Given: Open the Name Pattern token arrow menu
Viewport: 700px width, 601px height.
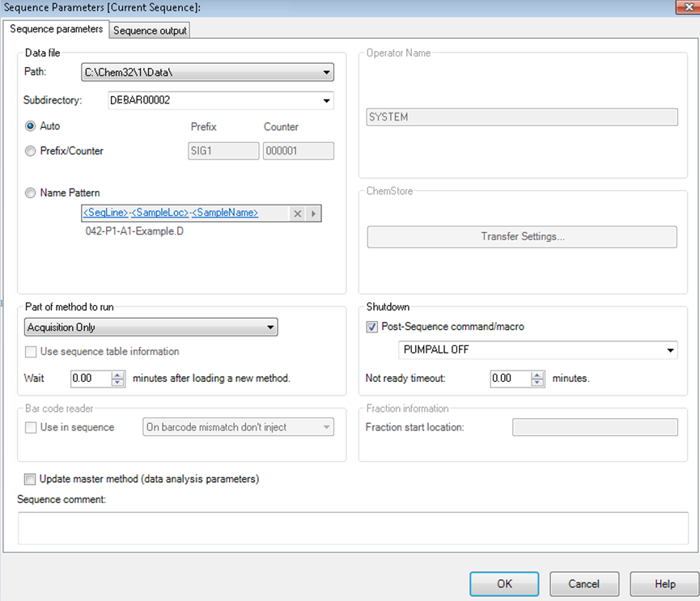Looking at the screenshot, I should click(314, 214).
